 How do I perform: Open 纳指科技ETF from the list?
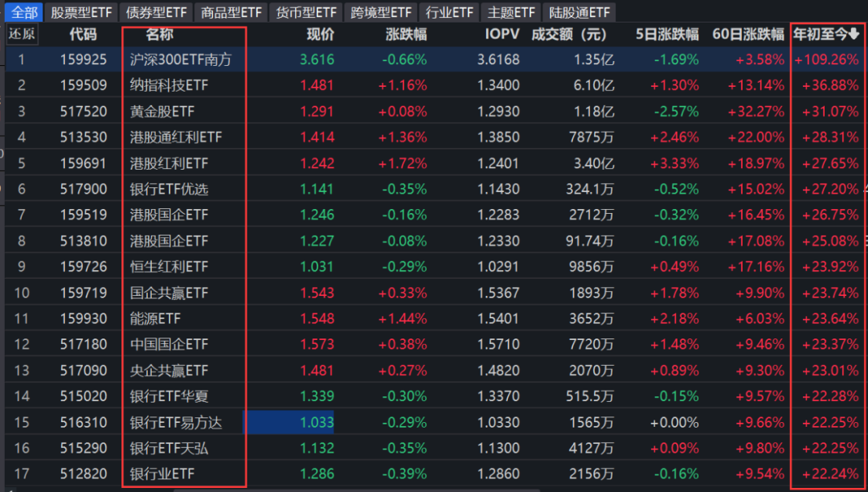(x=169, y=85)
